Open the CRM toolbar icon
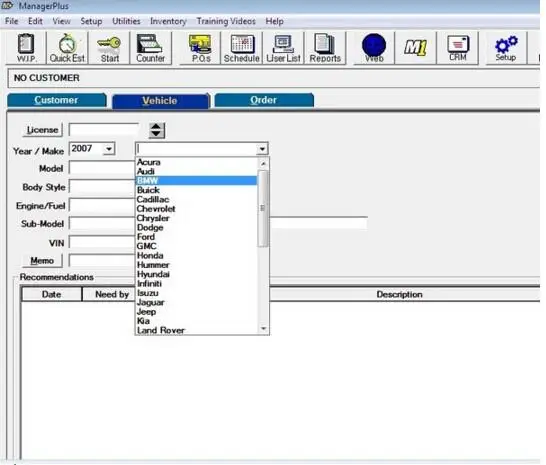 [458, 48]
